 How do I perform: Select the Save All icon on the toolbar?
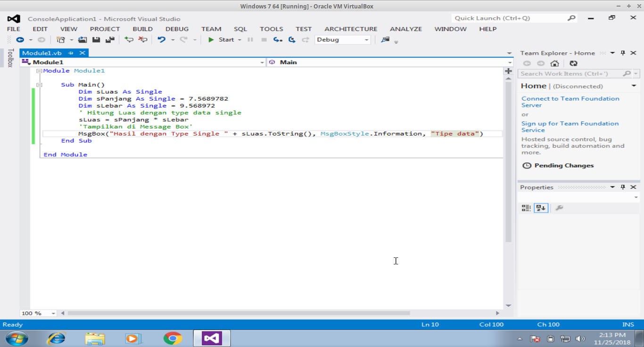pos(110,40)
